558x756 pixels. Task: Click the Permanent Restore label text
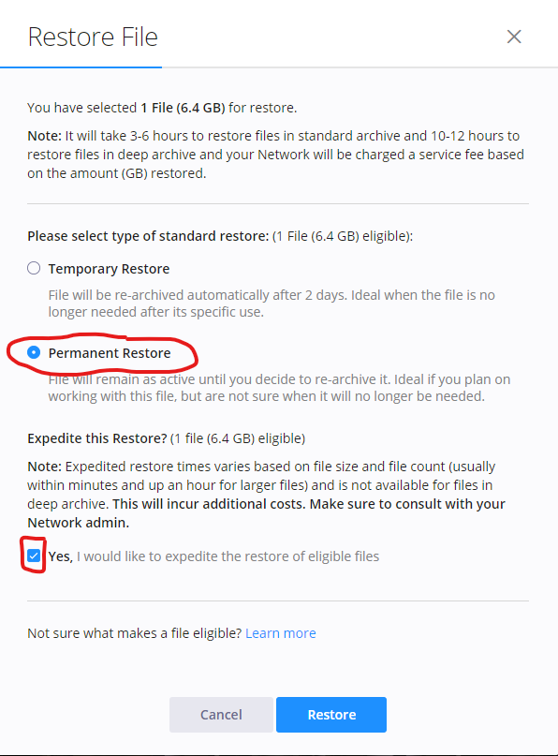click(110, 353)
